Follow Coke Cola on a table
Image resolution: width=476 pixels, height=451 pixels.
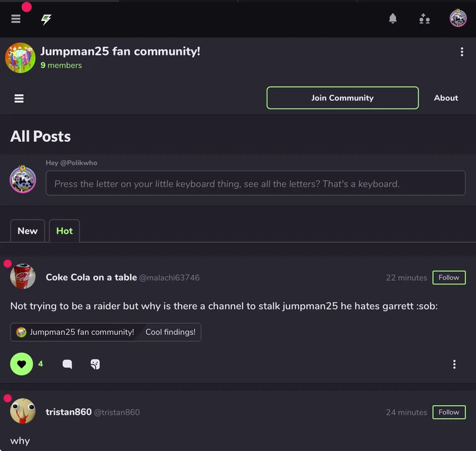tap(449, 278)
